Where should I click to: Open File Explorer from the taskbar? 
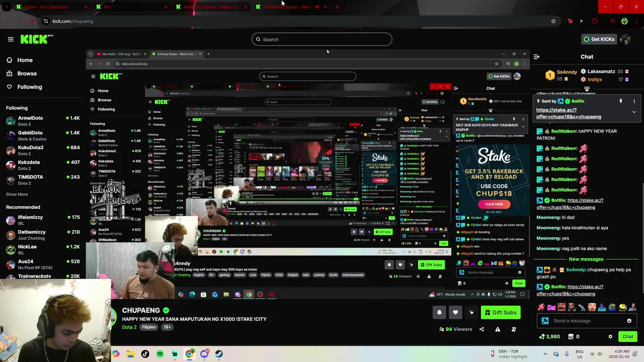pos(130,354)
